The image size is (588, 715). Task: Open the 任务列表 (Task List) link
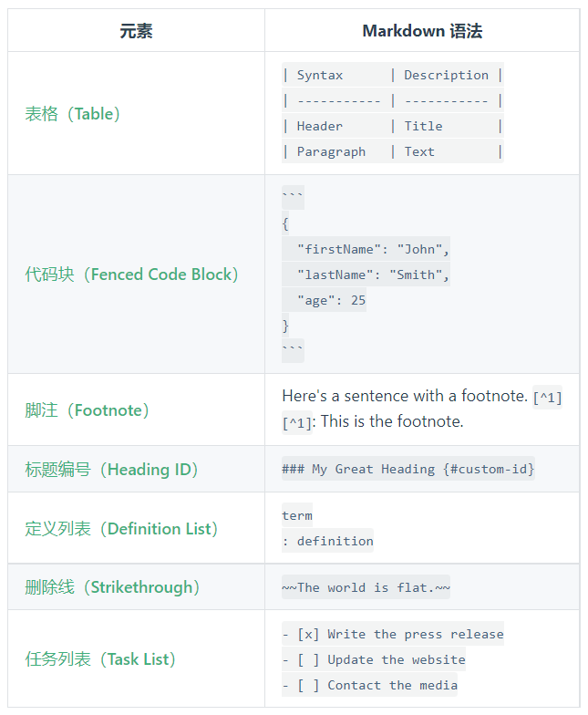100,659
